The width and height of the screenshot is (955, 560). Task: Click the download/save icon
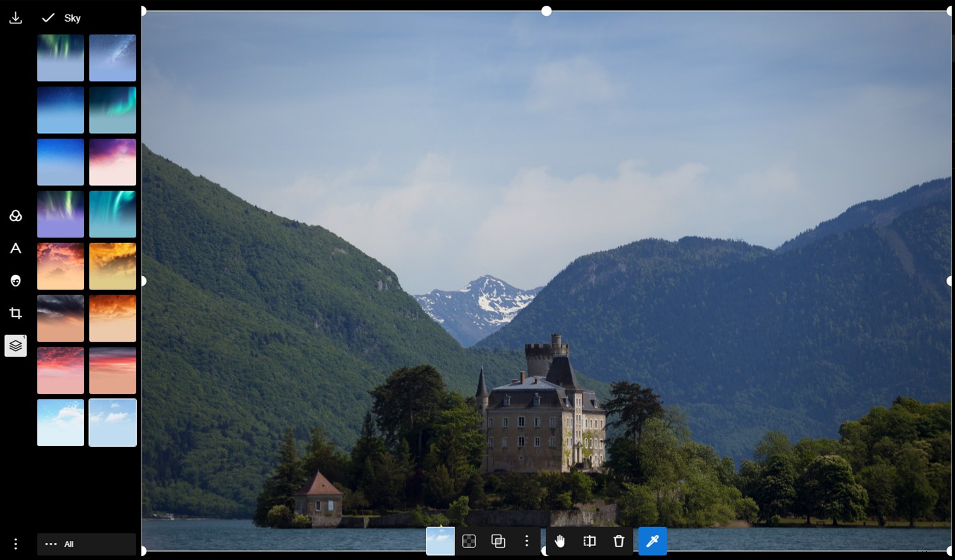click(x=15, y=17)
